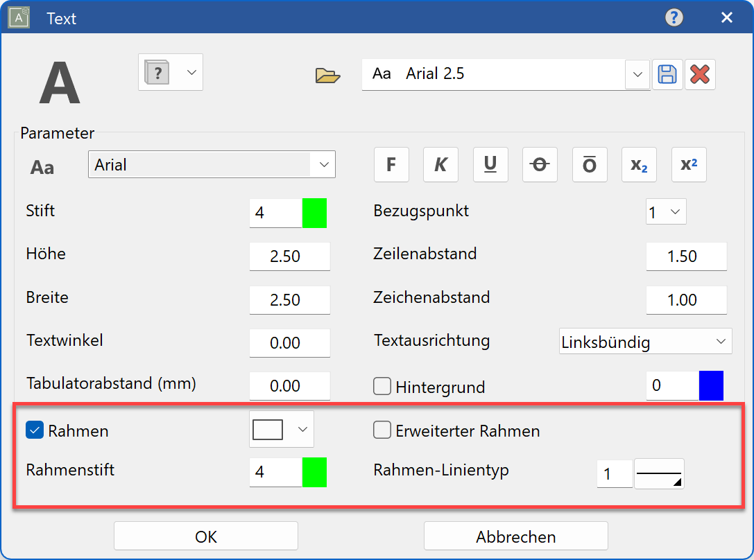754x560 pixels.
Task: Select subscript formatting
Action: (x=639, y=164)
